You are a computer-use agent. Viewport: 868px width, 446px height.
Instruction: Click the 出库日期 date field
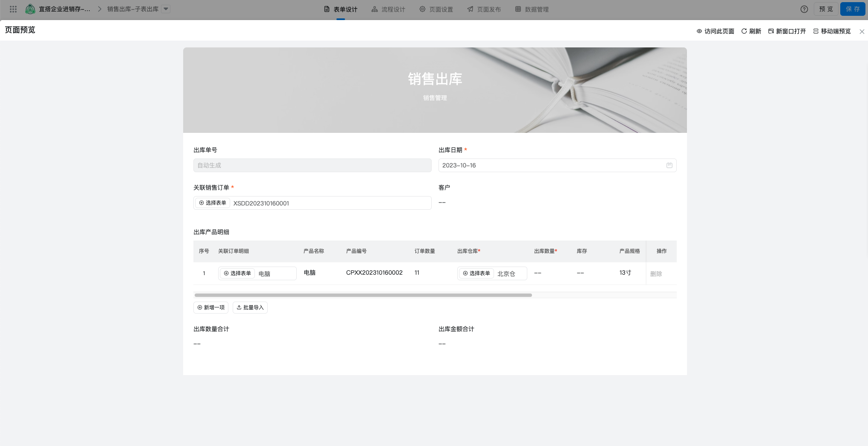[557, 165]
